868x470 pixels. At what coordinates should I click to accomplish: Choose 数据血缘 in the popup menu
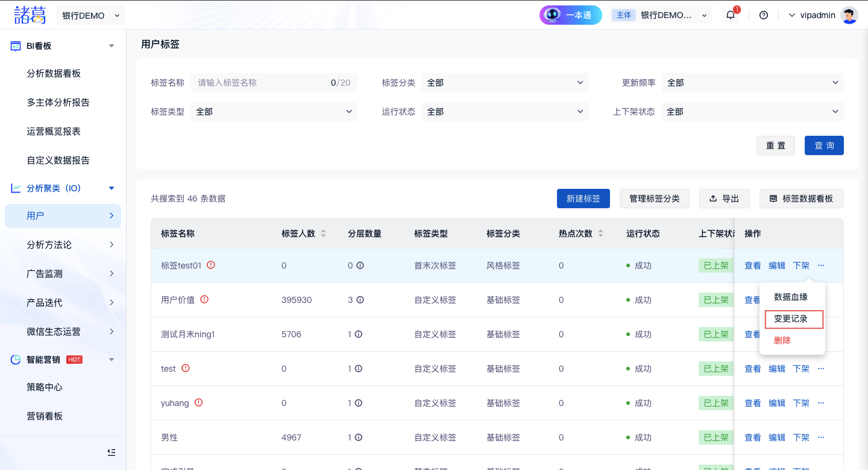coord(791,297)
